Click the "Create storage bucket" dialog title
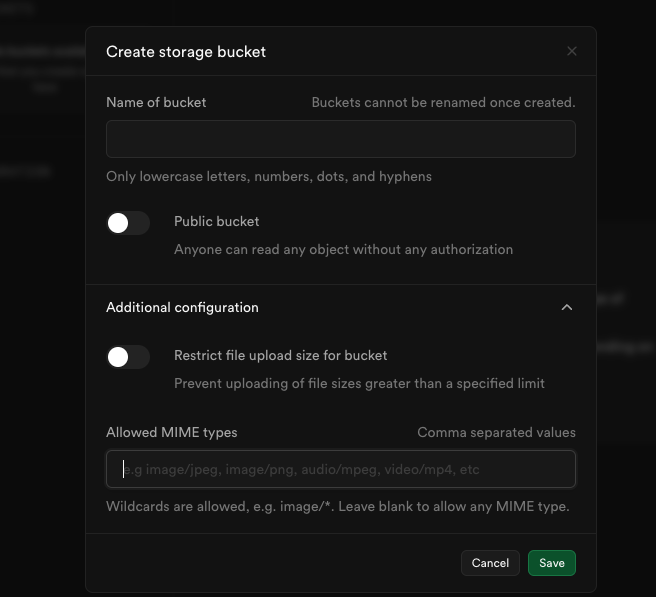 click(186, 51)
